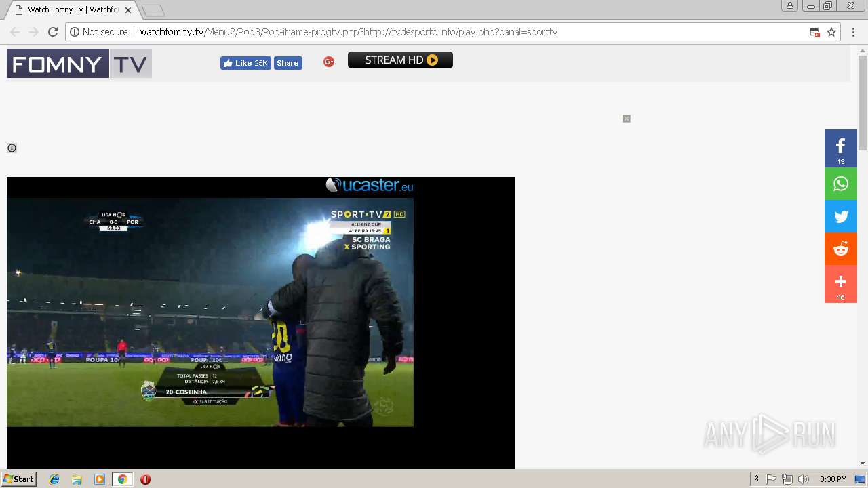Screen dimensions: 868x488
Task: Click the Fomny TV logo
Action: [x=79, y=64]
